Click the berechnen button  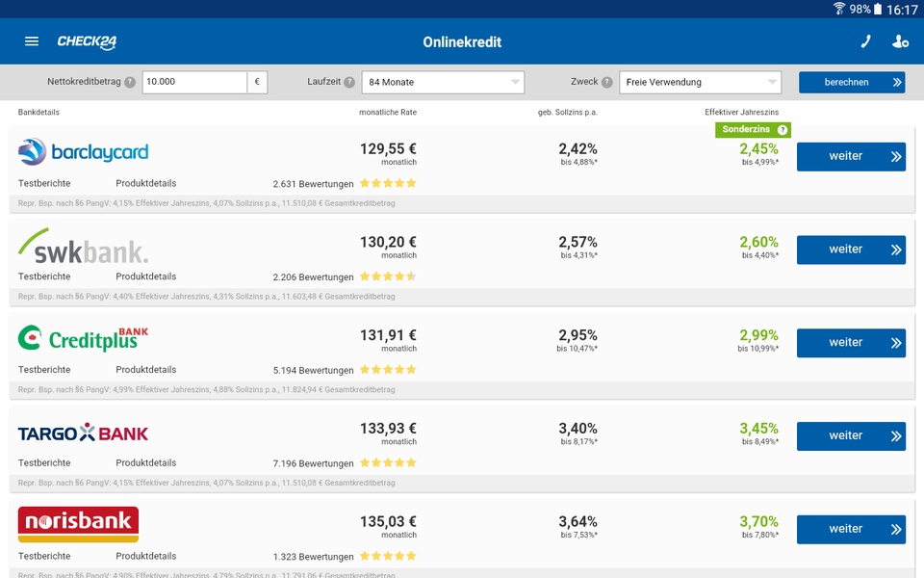point(852,83)
